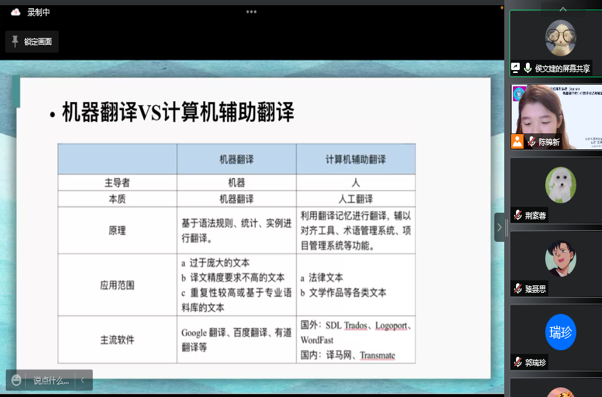The height and width of the screenshot is (397, 602).
Task: Click the text WordFast
Action: coord(317,340)
